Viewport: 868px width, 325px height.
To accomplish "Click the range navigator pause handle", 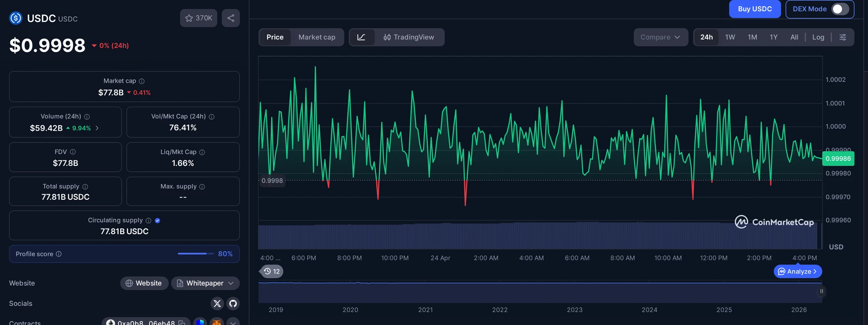I will 821,291.
